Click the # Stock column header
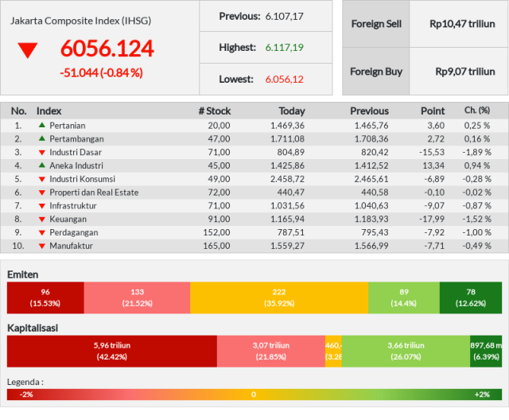 [x=215, y=111]
